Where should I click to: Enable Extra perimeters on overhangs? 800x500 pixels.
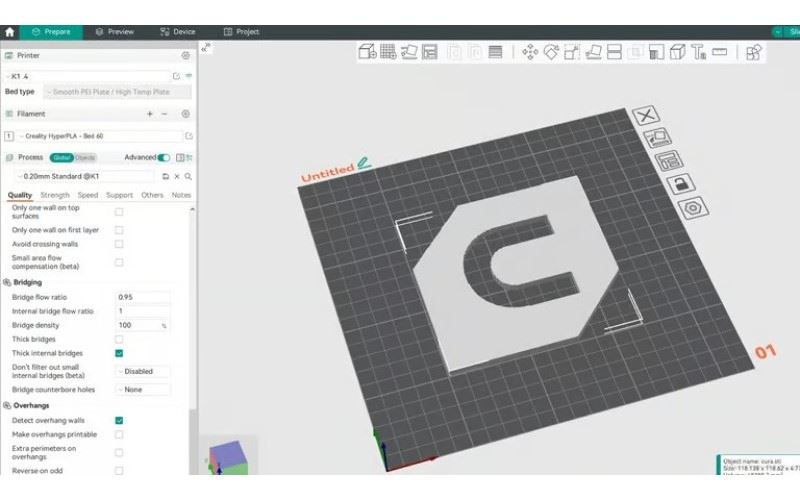[119, 453]
